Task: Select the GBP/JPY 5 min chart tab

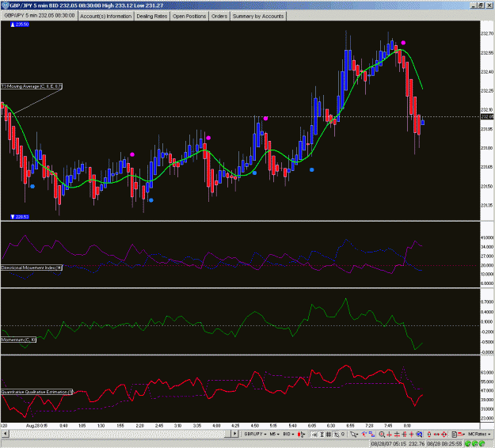Action: coord(40,16)
